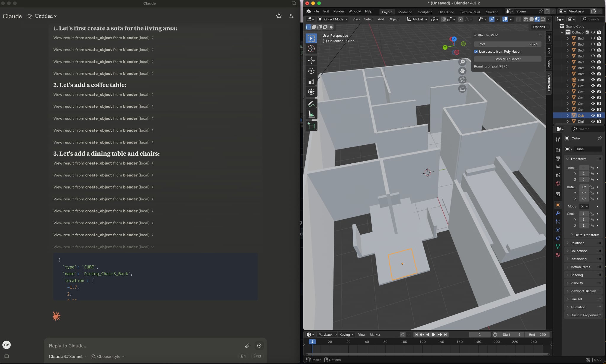Open the World properties globe tab

558,183
